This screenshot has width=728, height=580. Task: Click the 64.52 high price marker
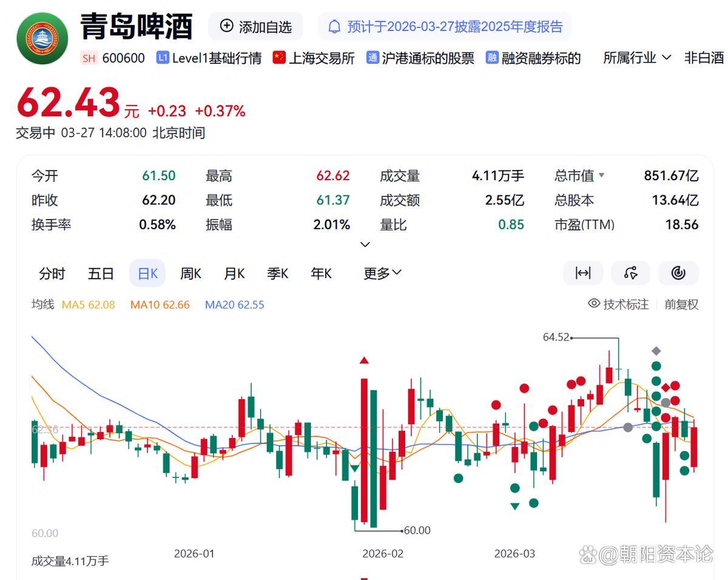pos(556,337)
